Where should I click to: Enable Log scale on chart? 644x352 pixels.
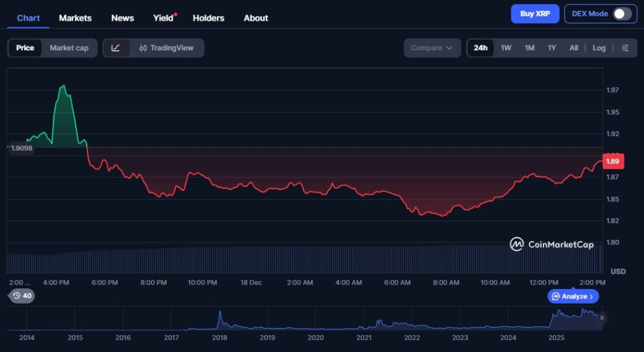[x=599, y=48]
